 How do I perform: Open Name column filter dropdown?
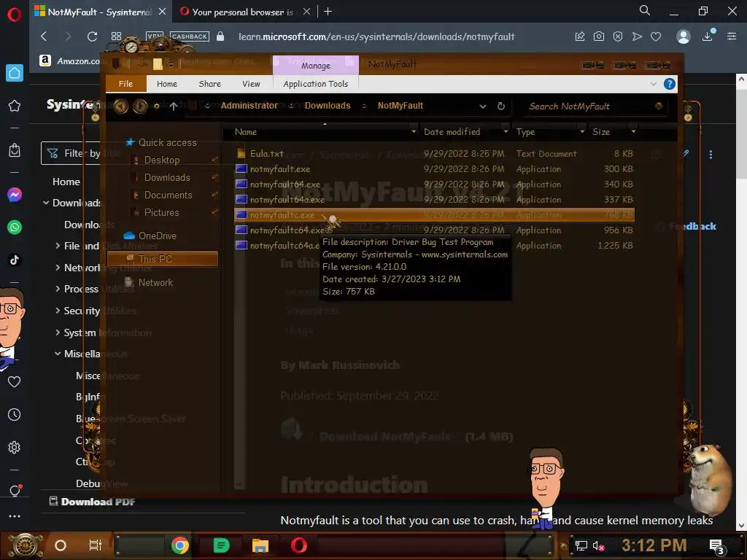(414, 131)
